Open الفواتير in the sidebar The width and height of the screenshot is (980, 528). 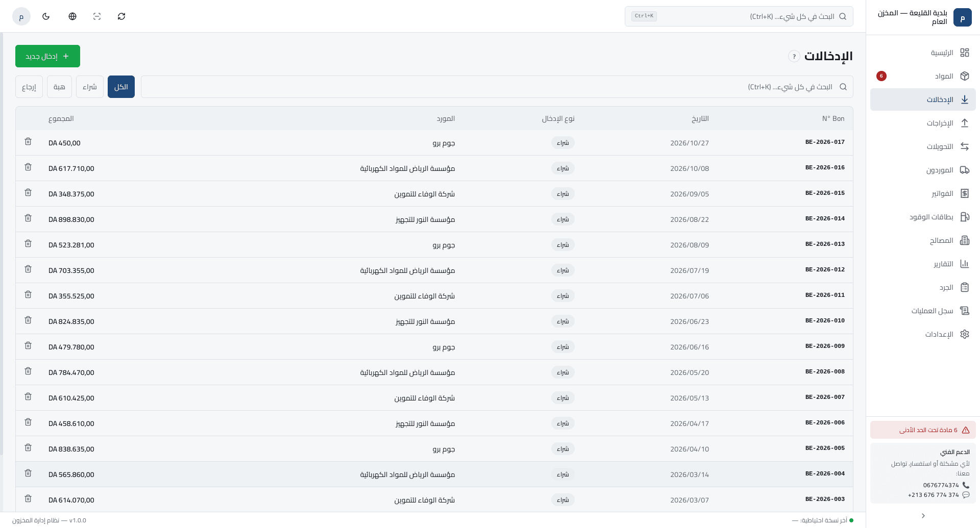[x=923, y=193]
